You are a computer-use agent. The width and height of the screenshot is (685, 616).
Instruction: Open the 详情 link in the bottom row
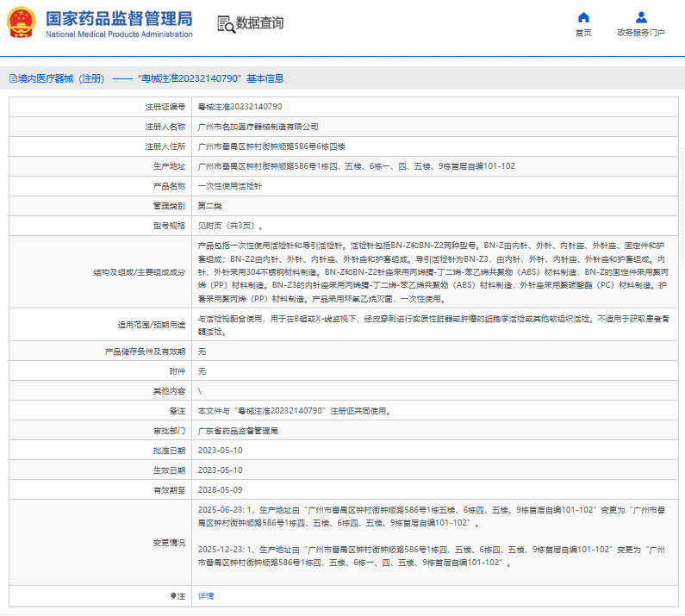point(206,595)
